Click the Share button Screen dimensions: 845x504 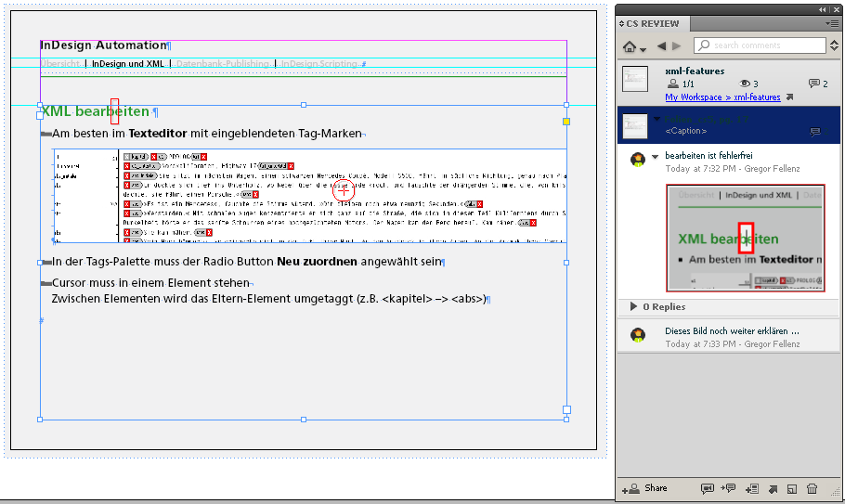645,488
